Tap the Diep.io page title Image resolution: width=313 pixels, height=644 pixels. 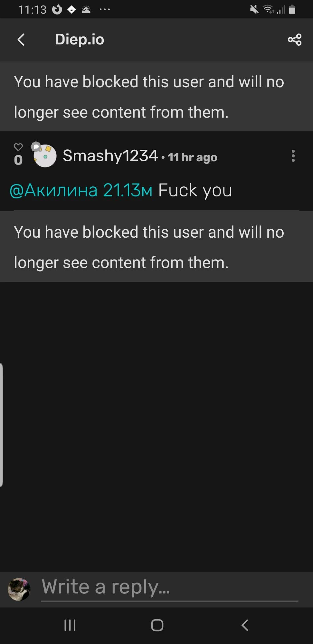point(80,40)
